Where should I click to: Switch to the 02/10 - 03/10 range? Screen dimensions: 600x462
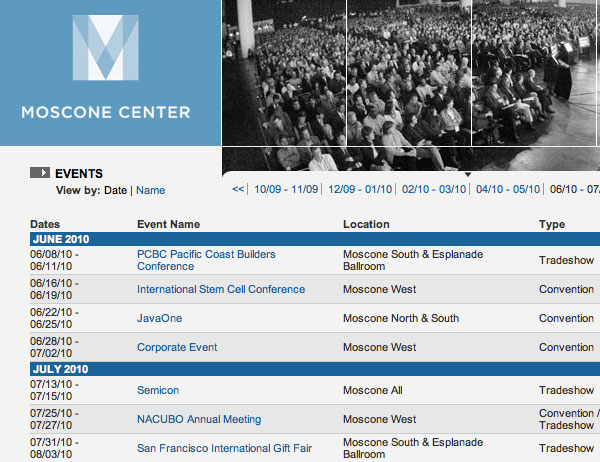pyautogui.click(x=434, y=189)
